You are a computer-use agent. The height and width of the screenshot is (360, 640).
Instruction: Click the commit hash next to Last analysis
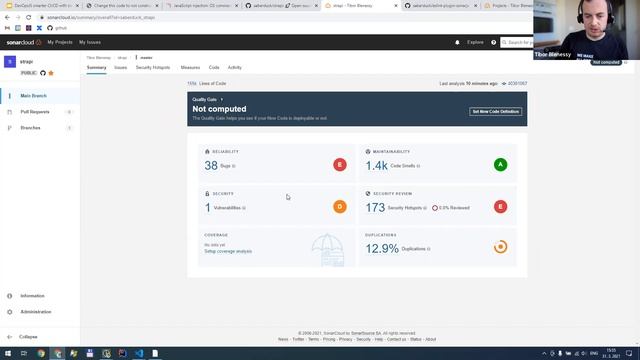(x=517, y=84)
